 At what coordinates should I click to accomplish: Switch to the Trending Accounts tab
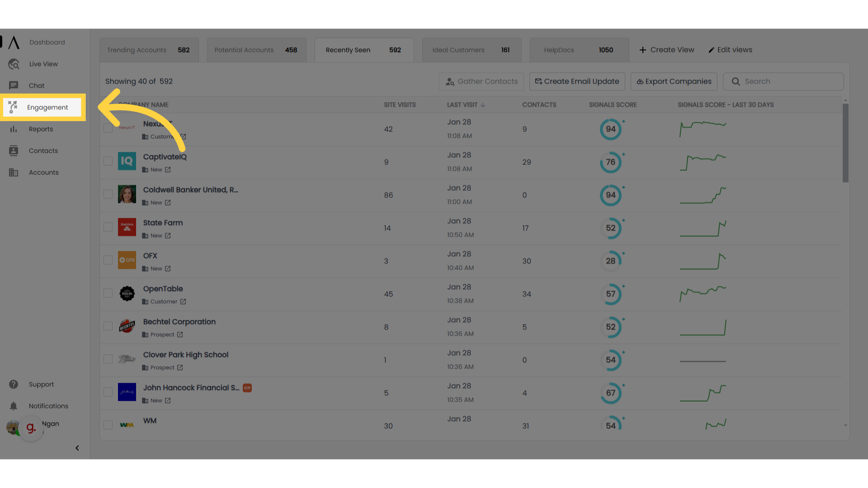click(149, 50)
